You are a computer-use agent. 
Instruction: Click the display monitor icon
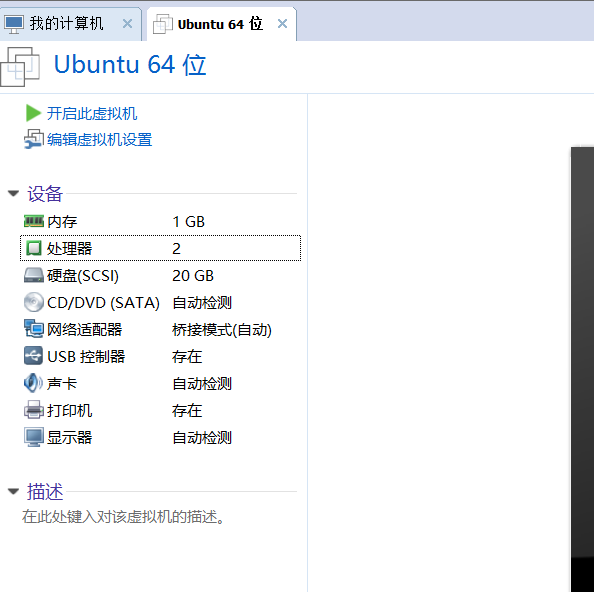click(x=34, y=437)
